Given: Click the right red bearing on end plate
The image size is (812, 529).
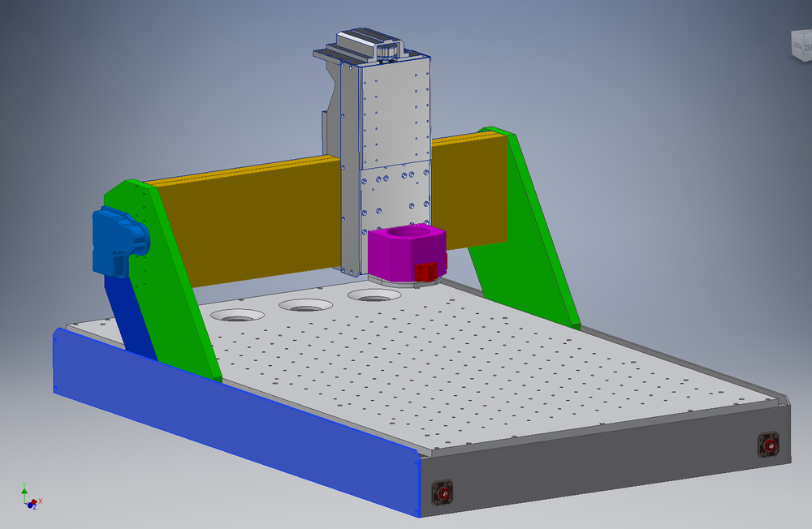Looking at the screenshot, I should click(x=768, y=445).
